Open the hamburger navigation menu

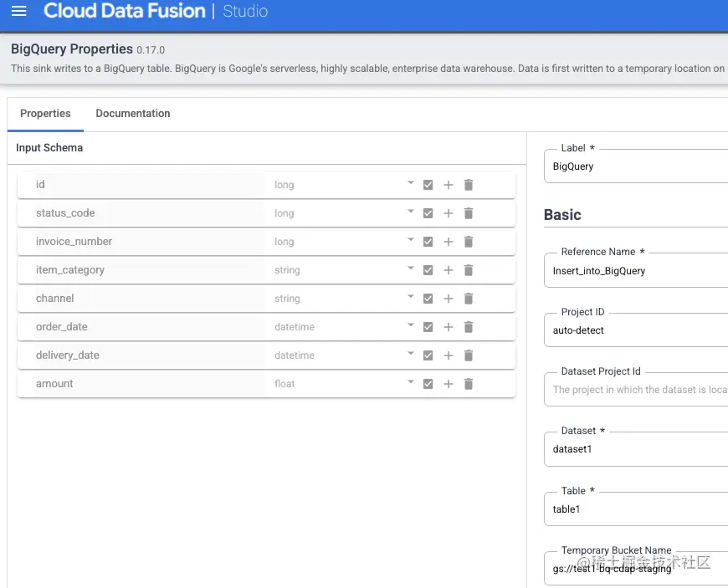[x=18, y=11]
